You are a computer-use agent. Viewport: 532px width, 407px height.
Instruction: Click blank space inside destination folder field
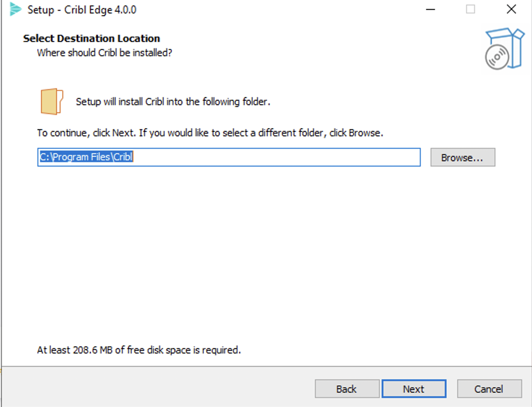(x=276, y=157)
